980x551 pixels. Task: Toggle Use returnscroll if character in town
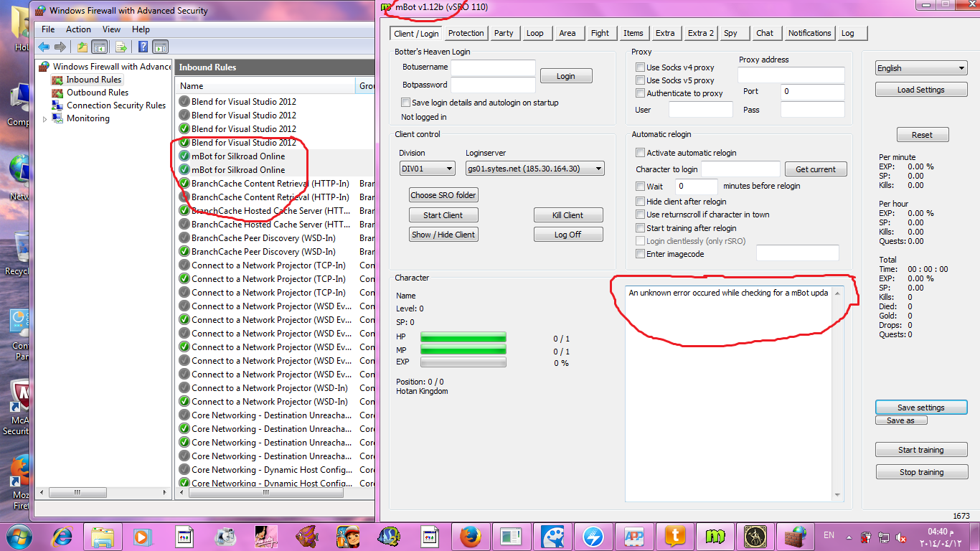point(640,215)
